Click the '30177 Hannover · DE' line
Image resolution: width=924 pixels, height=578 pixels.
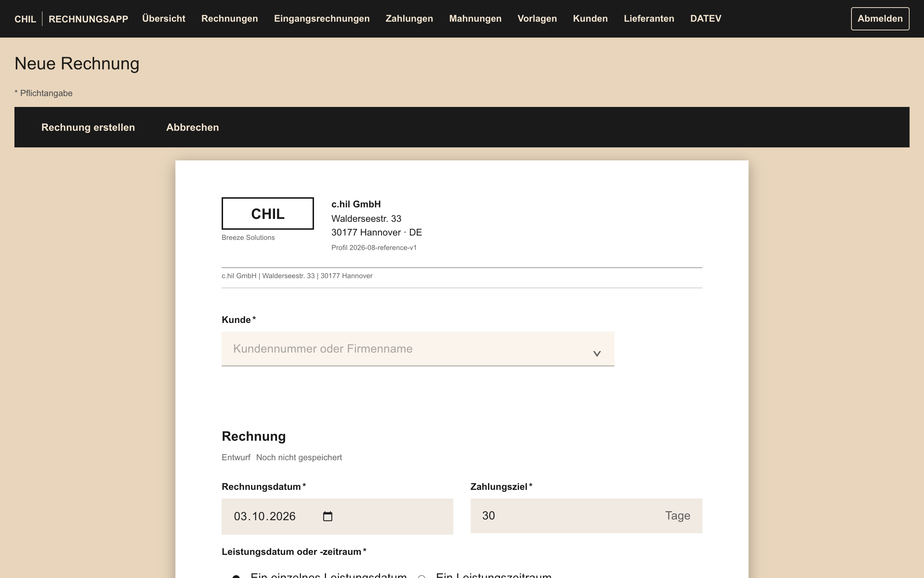point(376,232)
